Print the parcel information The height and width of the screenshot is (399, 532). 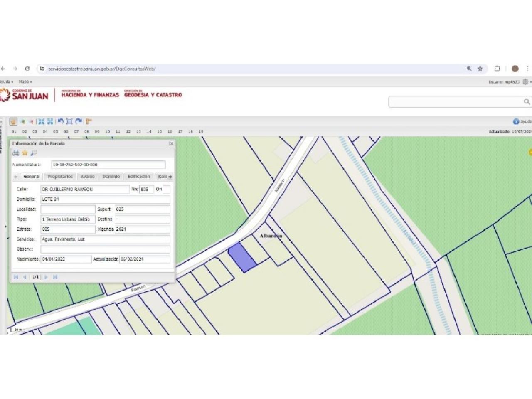[16, 153]
